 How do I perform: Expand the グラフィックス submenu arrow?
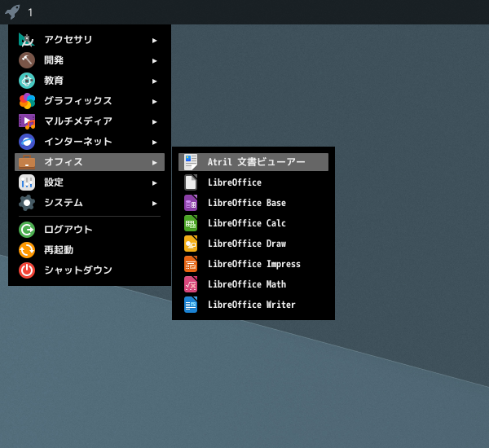154,102
